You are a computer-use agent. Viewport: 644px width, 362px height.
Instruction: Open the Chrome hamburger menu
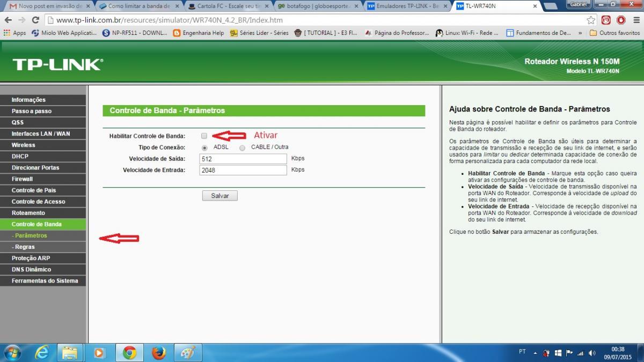point(635,20)
